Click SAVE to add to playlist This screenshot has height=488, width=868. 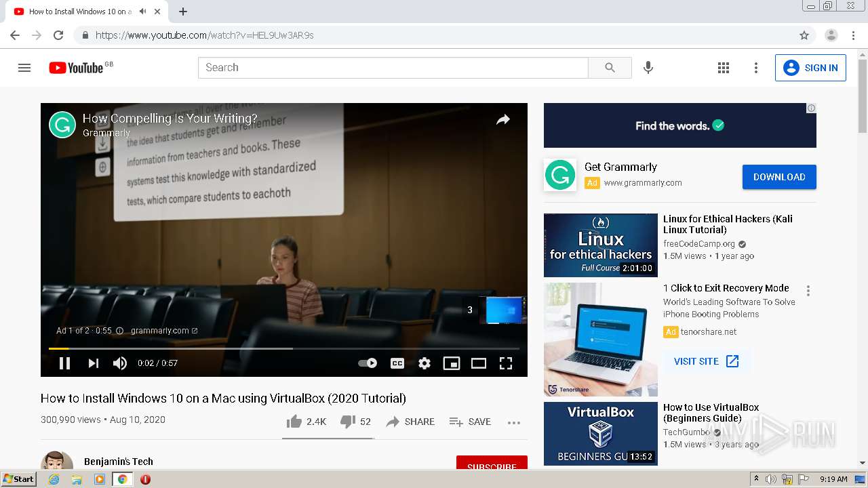pyautogui.click(x=470, y=422)
